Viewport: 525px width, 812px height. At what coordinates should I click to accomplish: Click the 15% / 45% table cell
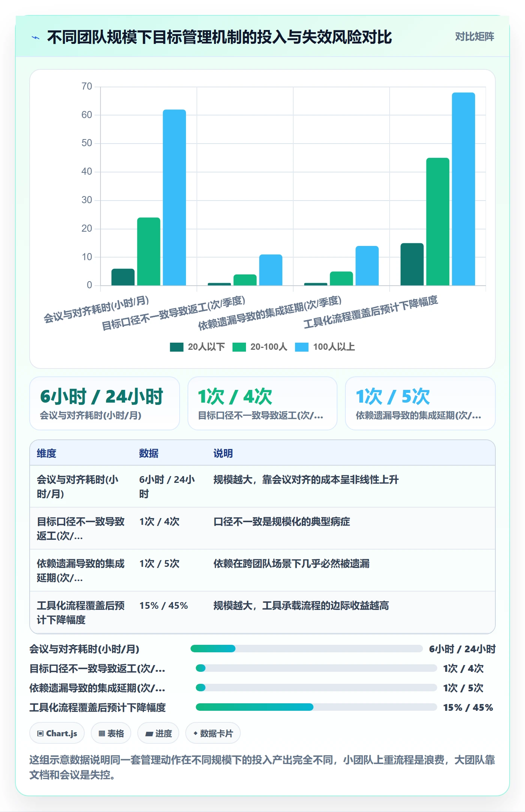[x=163, y=606]
